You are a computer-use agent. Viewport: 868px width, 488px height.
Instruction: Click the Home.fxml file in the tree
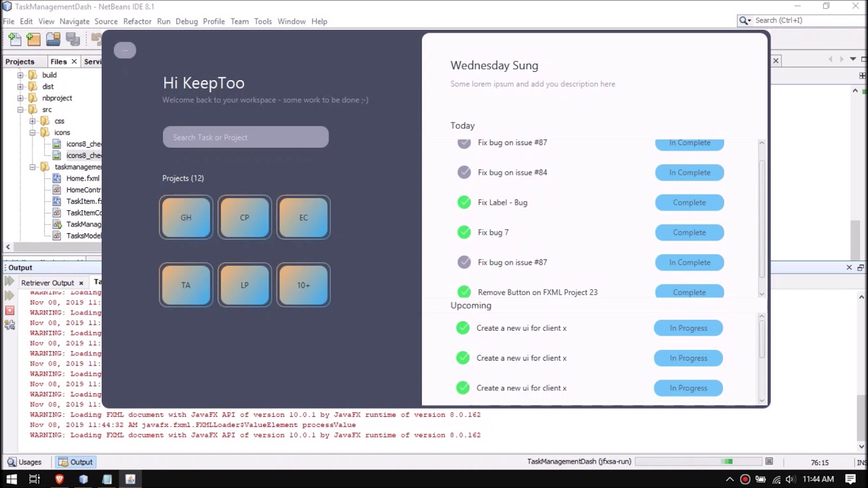click(82, 178)
